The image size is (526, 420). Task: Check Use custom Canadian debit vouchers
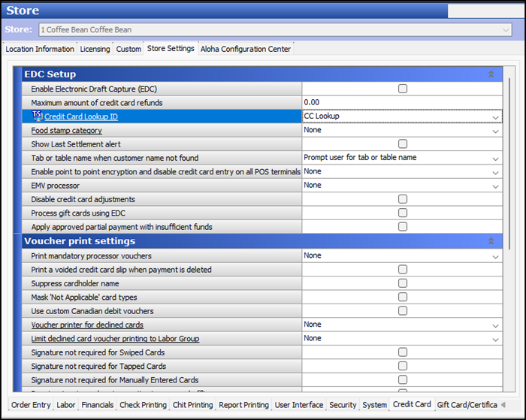tap(403, 310)
